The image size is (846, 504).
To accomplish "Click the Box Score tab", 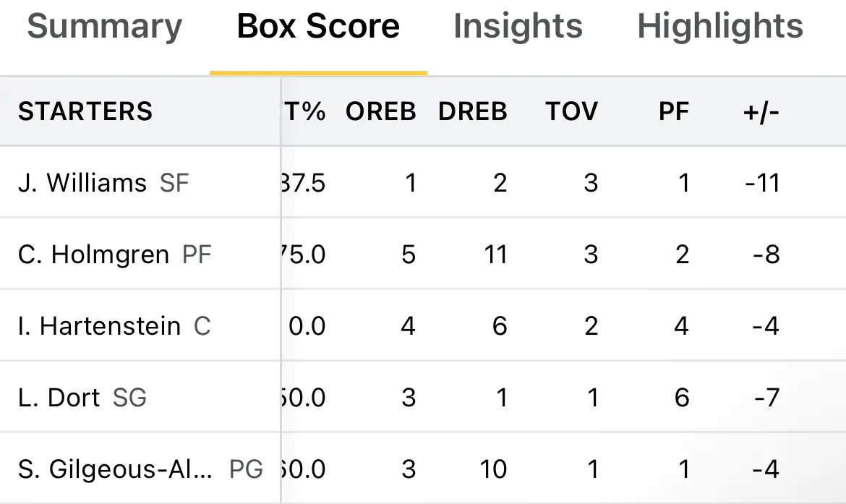I will tap(318, 27).
